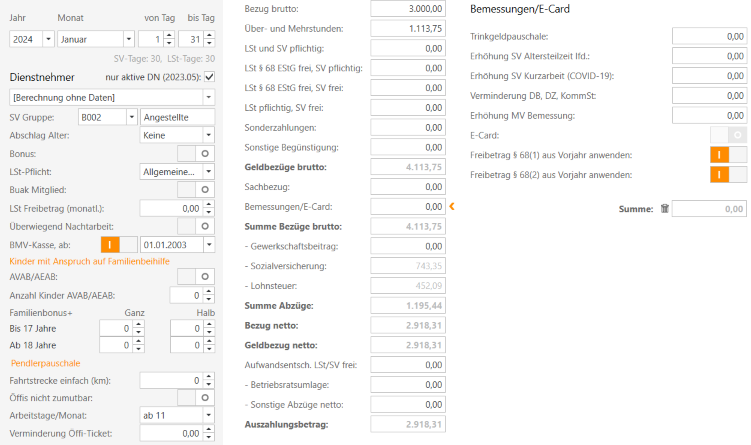751x445 pixels.
Task: Click the LSt und SV pflichtig field
Action: point(408,48)
